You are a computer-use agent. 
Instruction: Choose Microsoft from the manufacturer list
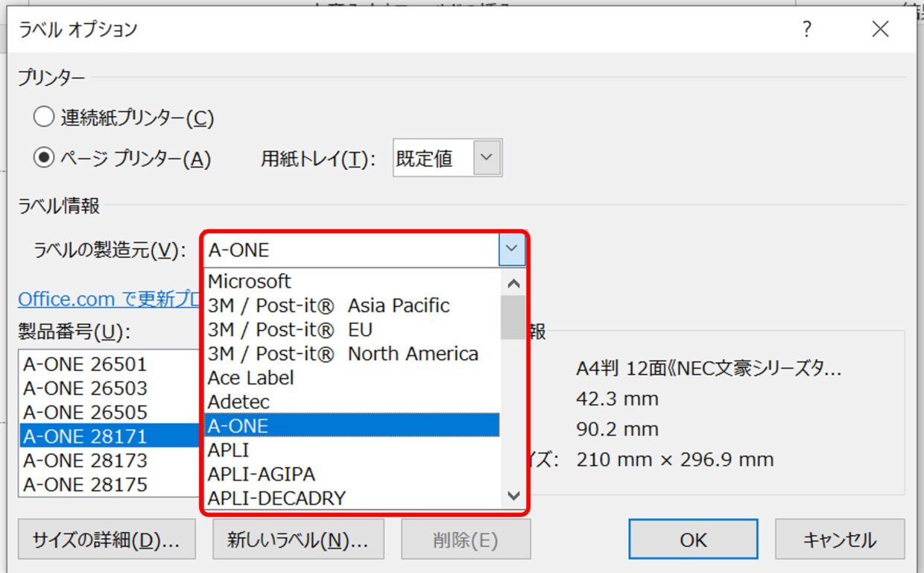coord(352,281)
